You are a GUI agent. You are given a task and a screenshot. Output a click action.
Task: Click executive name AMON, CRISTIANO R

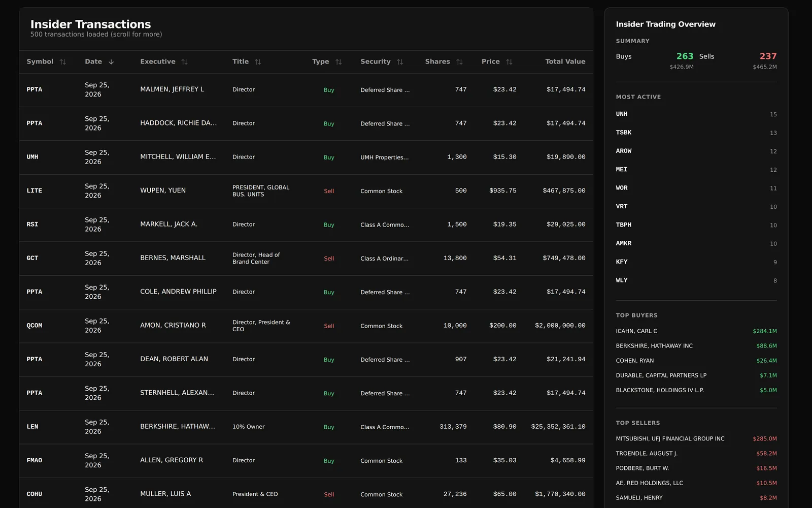(173, 325)
